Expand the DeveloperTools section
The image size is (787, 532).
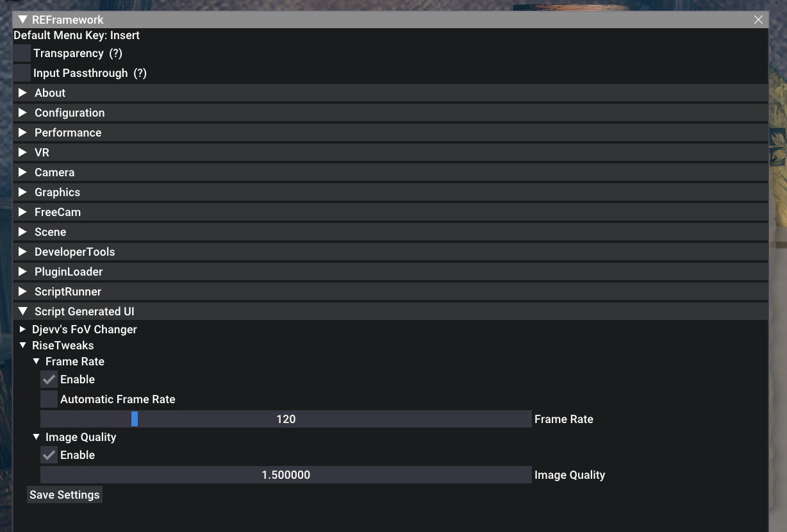pos(390,252)
